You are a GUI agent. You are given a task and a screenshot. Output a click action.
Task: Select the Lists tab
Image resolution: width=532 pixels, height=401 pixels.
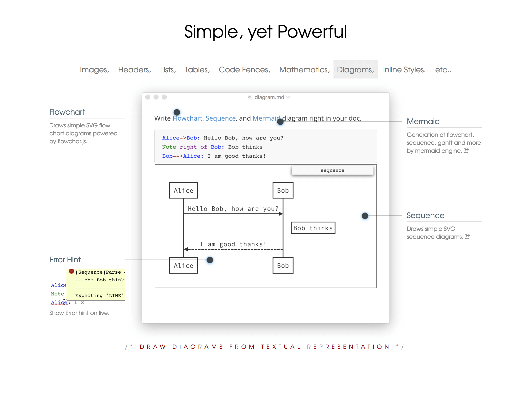coord(168,70)
